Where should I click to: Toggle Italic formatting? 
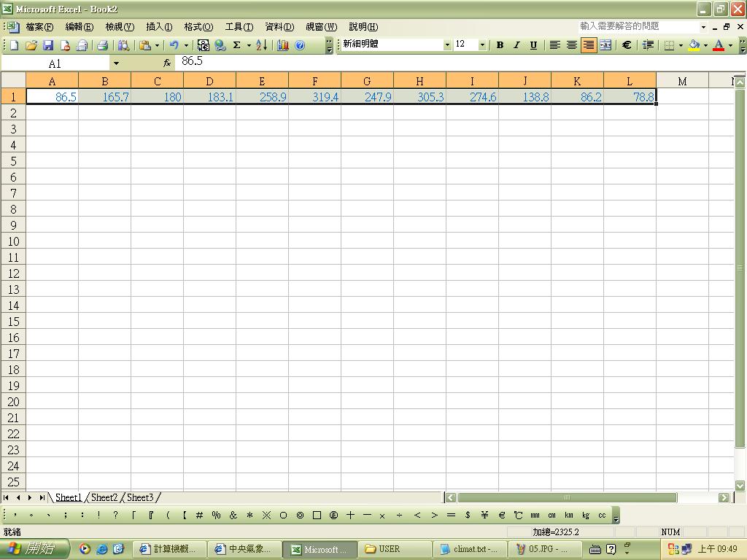(516, 45)
